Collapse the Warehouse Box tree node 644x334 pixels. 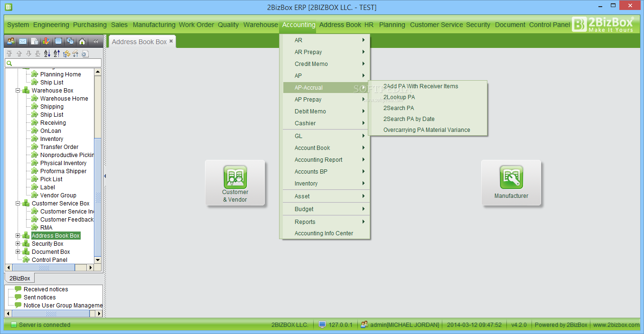pyautogui.click(x=18, y=91)
